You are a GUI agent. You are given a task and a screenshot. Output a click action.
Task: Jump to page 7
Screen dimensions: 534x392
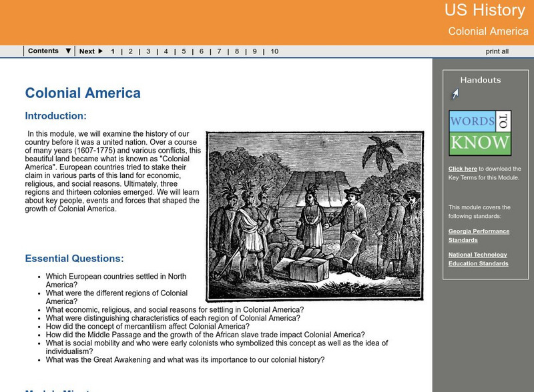[219, 51]
